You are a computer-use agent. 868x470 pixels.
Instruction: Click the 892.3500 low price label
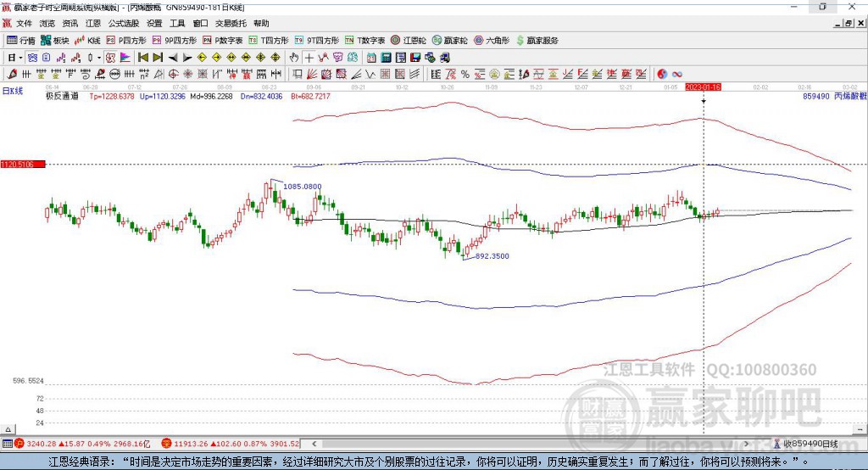pos(492,256)
